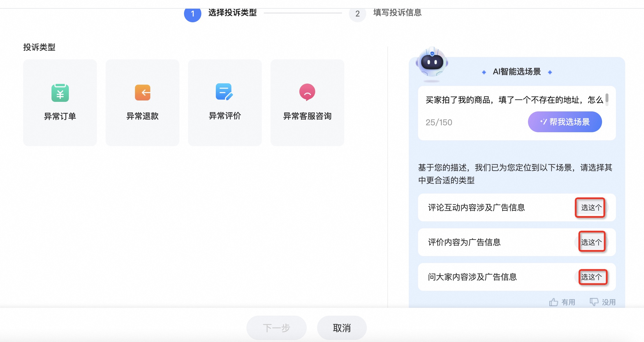Click the 评价内容为广告信息 scenario text
644x342 pixels.
[464, 242]
